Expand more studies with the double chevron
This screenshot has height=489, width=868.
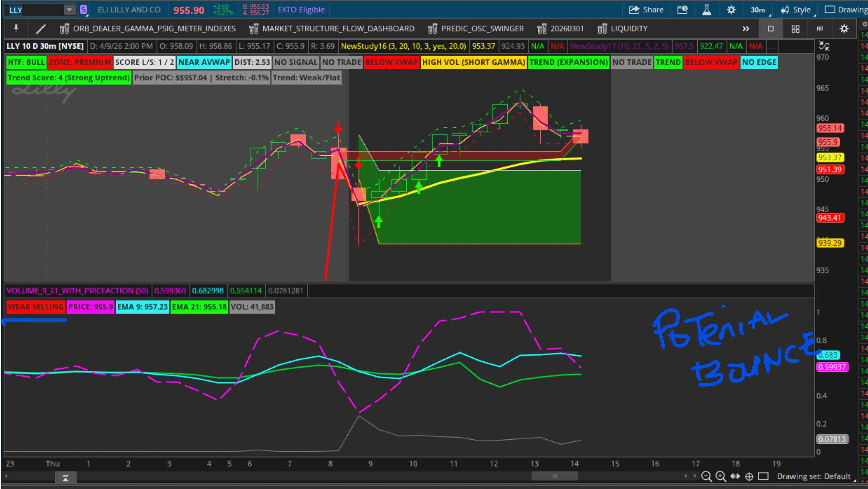(x=745, y=29)
